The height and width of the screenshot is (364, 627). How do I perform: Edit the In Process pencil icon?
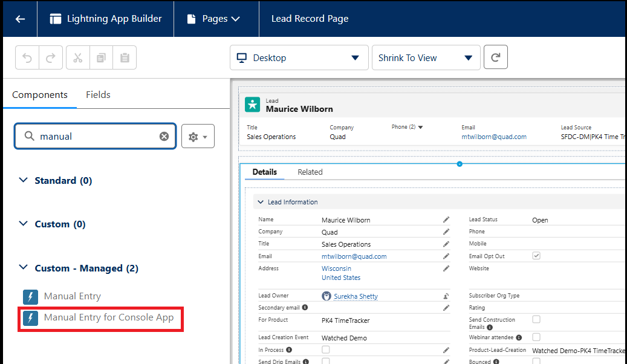[x=446, y=351]
